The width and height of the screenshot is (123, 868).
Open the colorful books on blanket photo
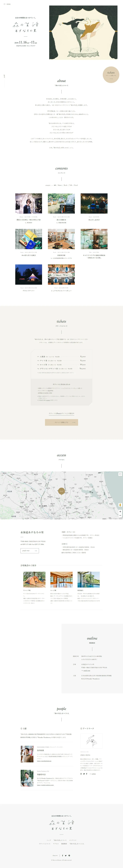pos(29,239)
